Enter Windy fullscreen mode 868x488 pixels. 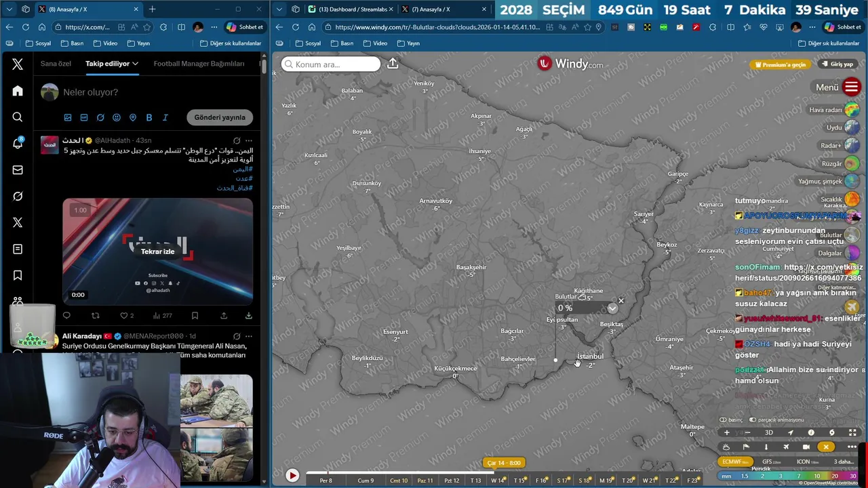[x=852, y=432]
